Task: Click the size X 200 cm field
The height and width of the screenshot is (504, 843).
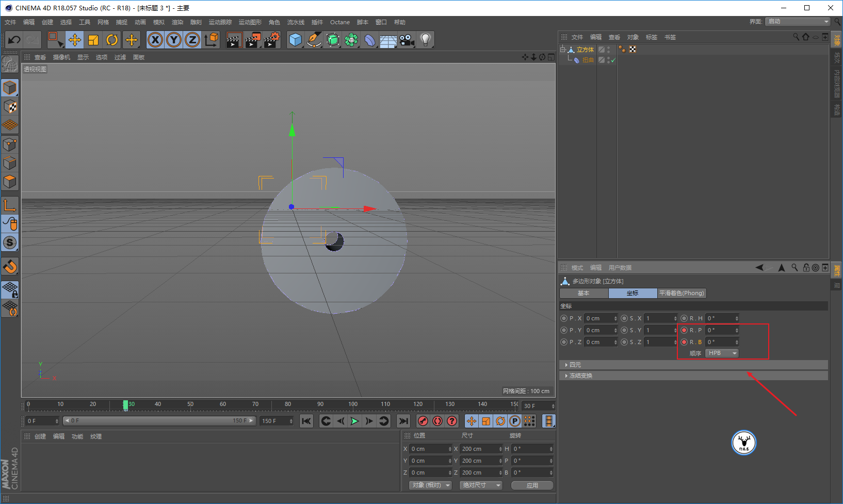Action: (481, 449)
